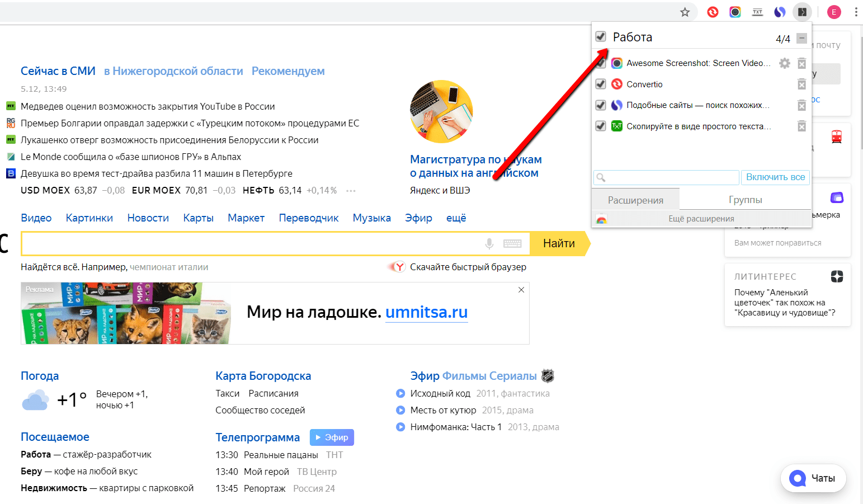
Task: Click the Yandex browser Y logo icon
Action: (x=398, y=267)
